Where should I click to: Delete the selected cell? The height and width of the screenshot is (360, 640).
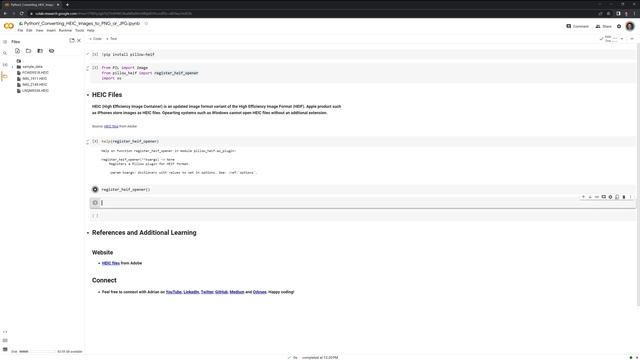pos(624,197)
